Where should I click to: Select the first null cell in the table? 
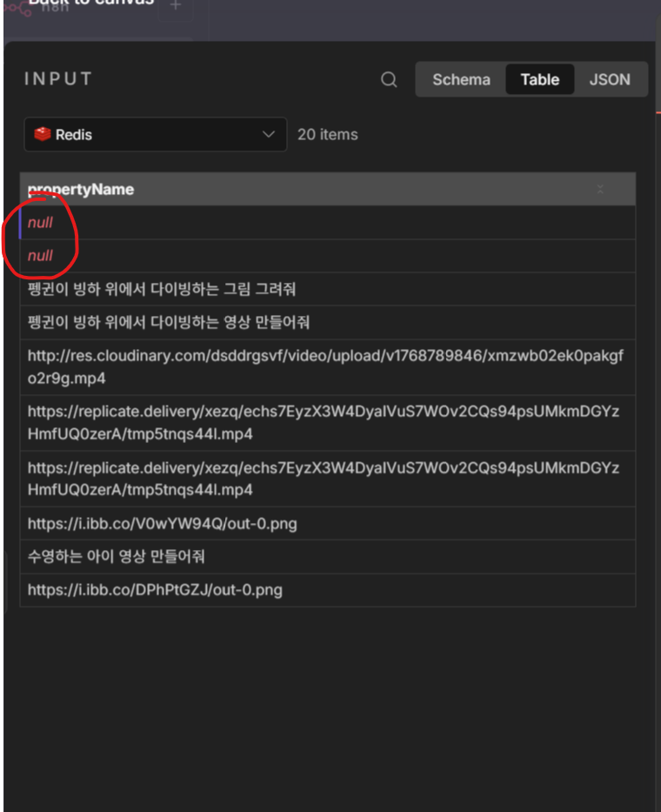click(328, 223)
